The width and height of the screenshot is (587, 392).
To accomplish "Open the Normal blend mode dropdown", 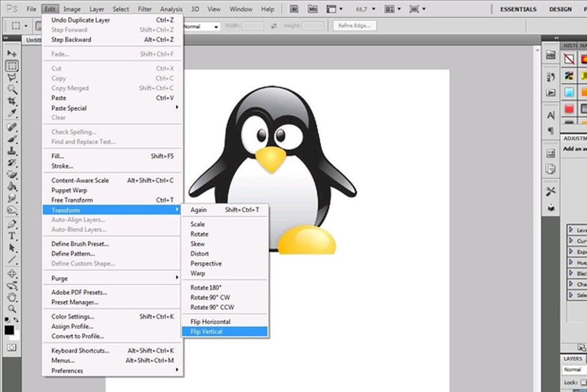I will (x=574, y=370).
